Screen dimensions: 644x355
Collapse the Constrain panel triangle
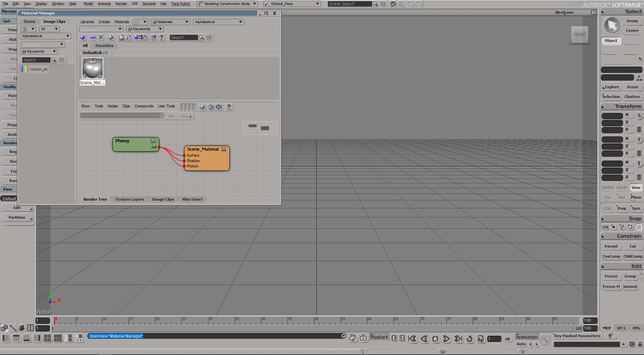(x=603, y=237)
